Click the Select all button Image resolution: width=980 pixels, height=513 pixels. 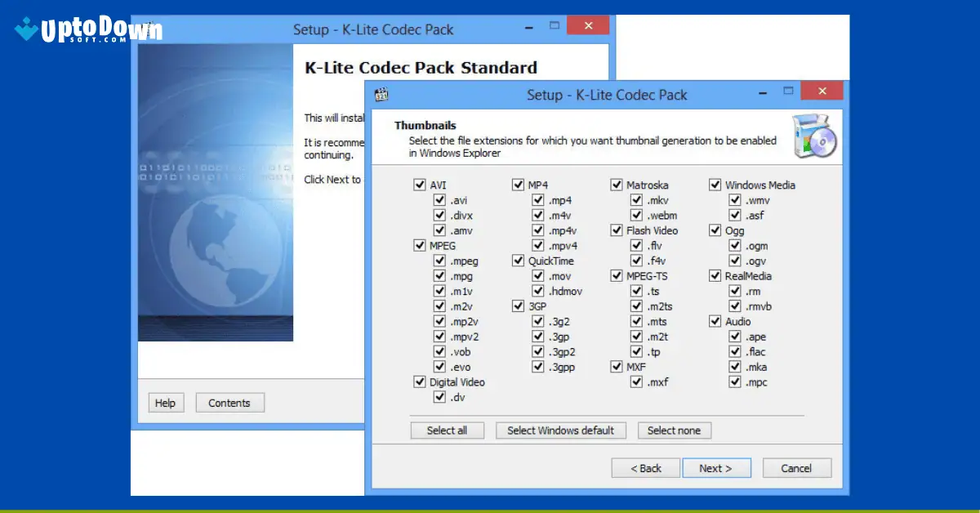click(x=448, y=430)
